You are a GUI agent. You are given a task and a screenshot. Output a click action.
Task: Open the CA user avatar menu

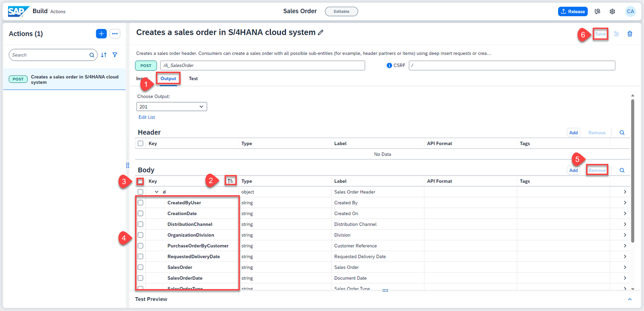point(630,12)
